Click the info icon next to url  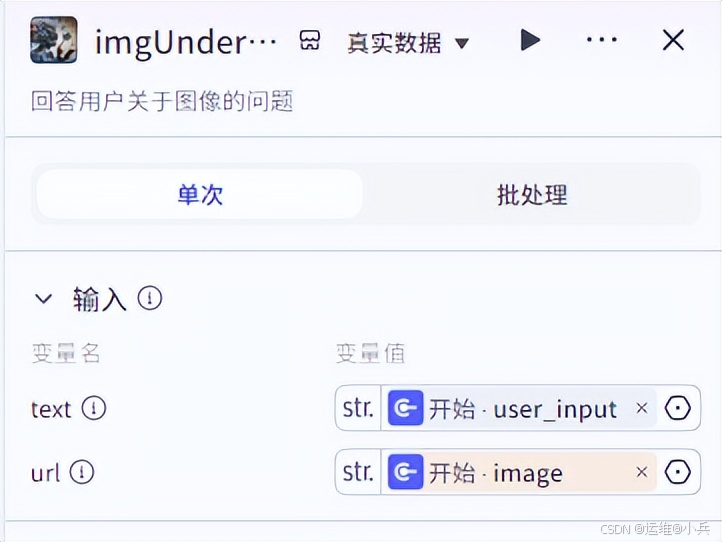(82, 472)
